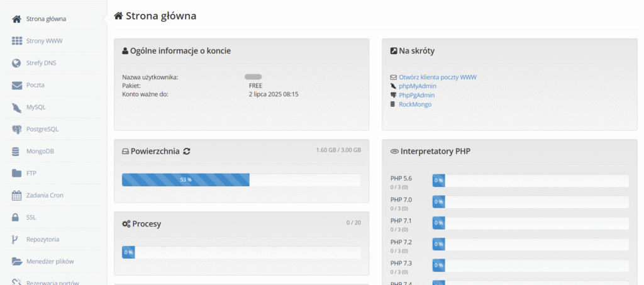Image resolution: width=644 pixels, height=285 pixels.
Task: Click the Nazwa użytkownika label
Action: pyautogui.click(x=150, y=77)
